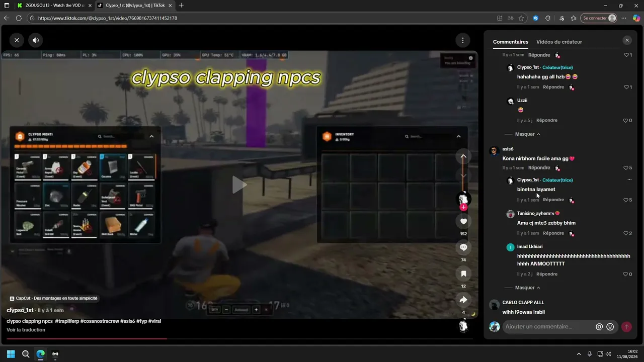
Task: Close the comments side panel
Action: (627, 40)
